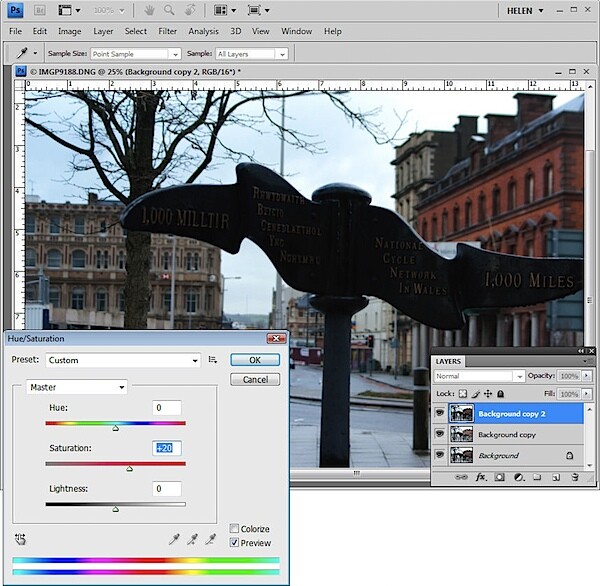Create a new group folder icon
Image resolution: width=600 pixels, height=586 pixels.
537,477
